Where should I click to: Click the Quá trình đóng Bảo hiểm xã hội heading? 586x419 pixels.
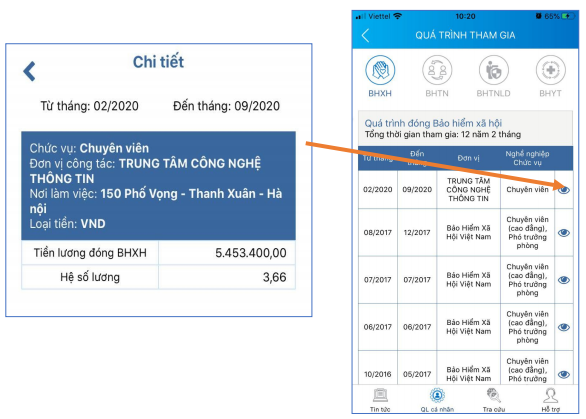coord(433,123)
